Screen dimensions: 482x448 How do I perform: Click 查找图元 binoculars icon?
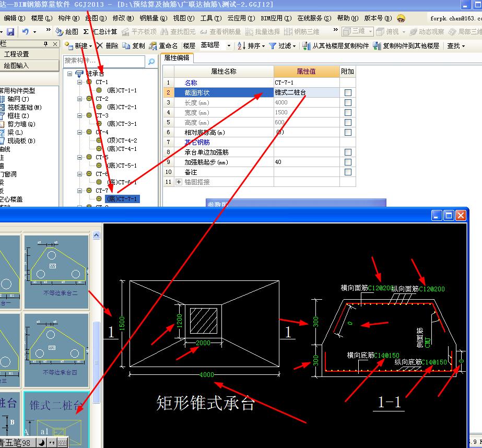click(x=164, y=31)
